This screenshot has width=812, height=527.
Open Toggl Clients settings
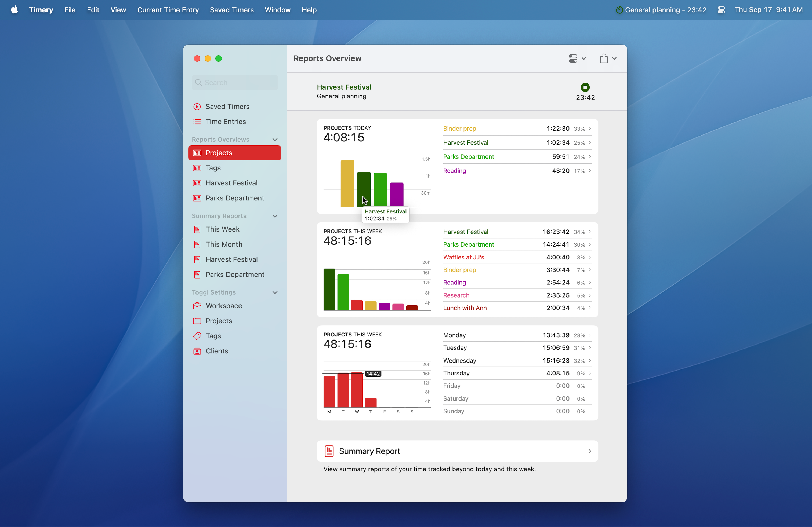[x=234, y=351]
